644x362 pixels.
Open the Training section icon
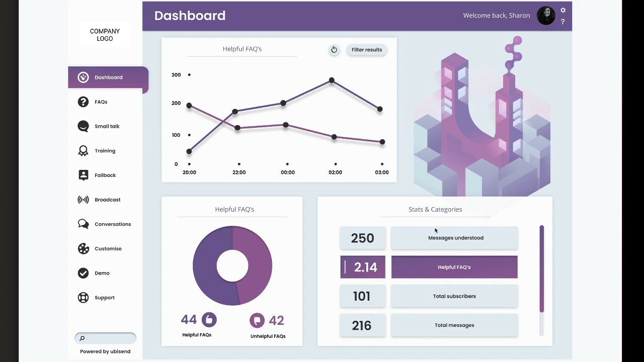[83, 150]
